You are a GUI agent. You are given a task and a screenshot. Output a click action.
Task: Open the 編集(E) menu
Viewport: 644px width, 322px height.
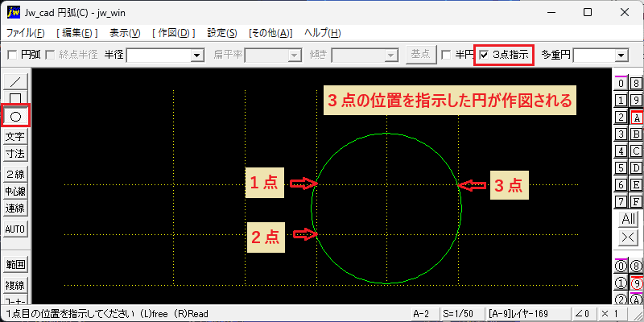tap(76, 33)
